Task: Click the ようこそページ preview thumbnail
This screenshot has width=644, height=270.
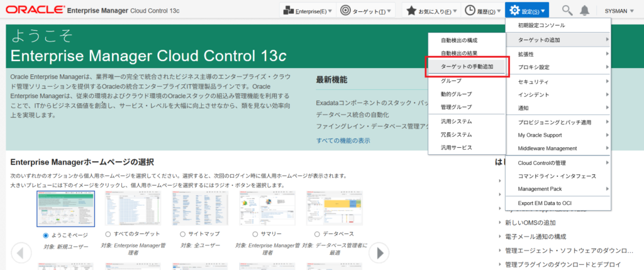Action: (x=65, y=209)
